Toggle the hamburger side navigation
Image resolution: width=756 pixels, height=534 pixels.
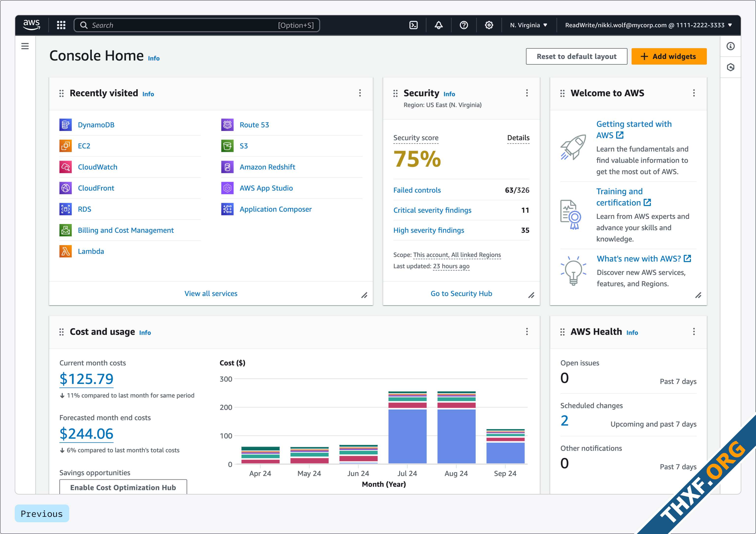tap(25, 46)
